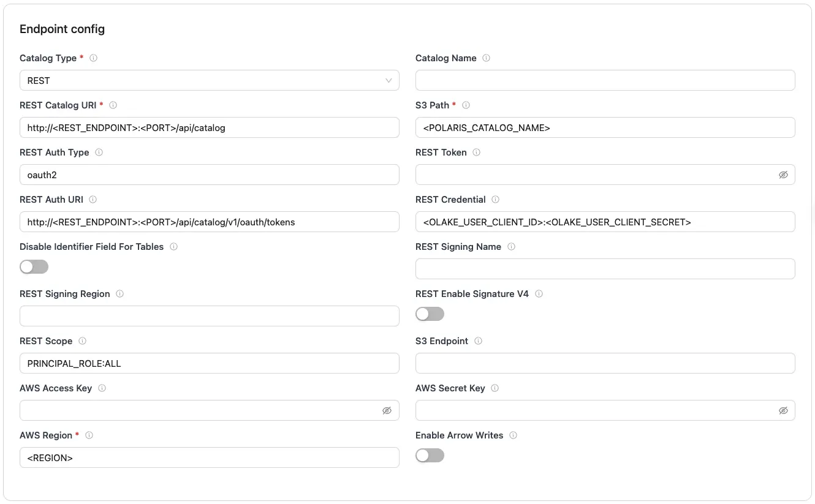Screen dimensions: 815x504
Task: Click into the Catalog Name field
Action: click(x=605, y=80)
